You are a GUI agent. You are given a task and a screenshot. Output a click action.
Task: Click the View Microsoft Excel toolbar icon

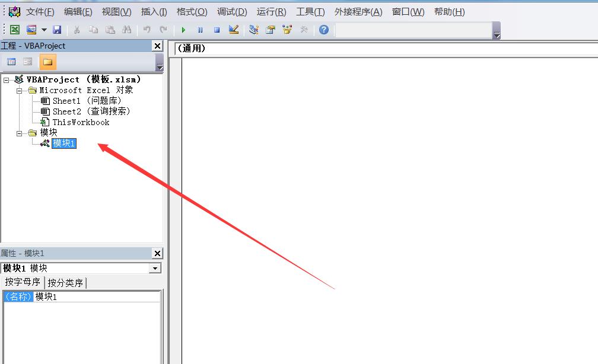tap(14, 30)
